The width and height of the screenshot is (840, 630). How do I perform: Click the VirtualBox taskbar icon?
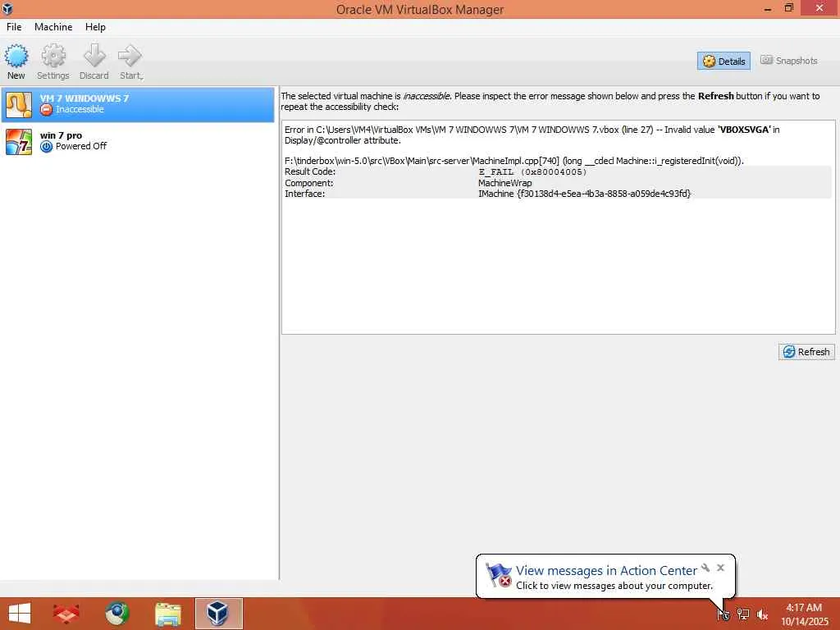[218, 614]
